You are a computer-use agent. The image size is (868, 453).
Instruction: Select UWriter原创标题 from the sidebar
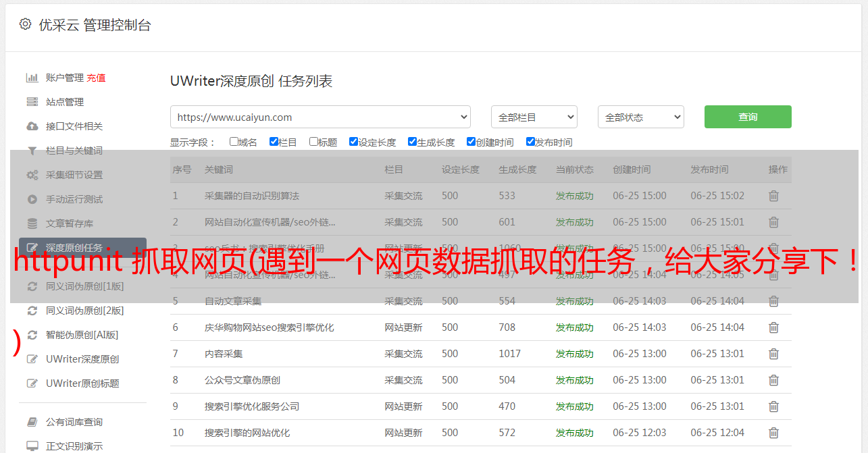(x=82, y=383)
